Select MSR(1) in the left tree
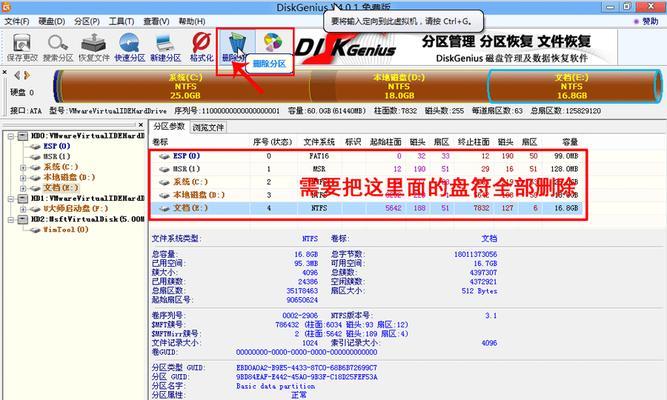 pos(56,157)
